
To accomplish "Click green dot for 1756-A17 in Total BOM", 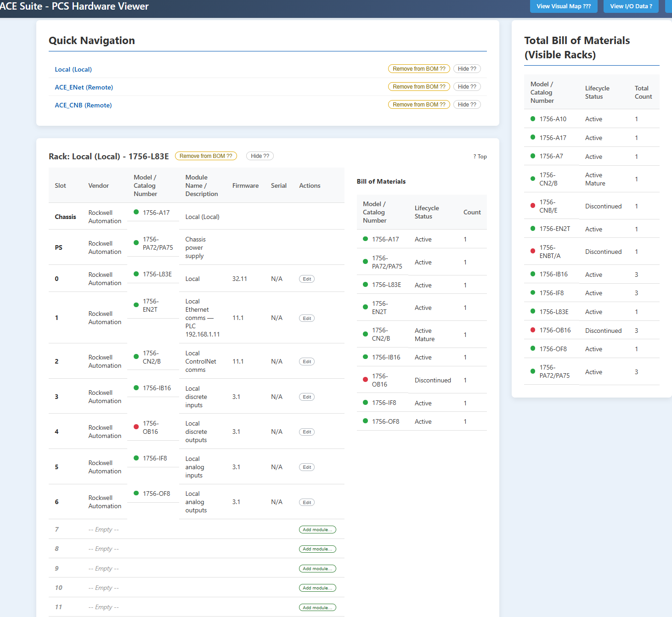I will tap(533, 137).
